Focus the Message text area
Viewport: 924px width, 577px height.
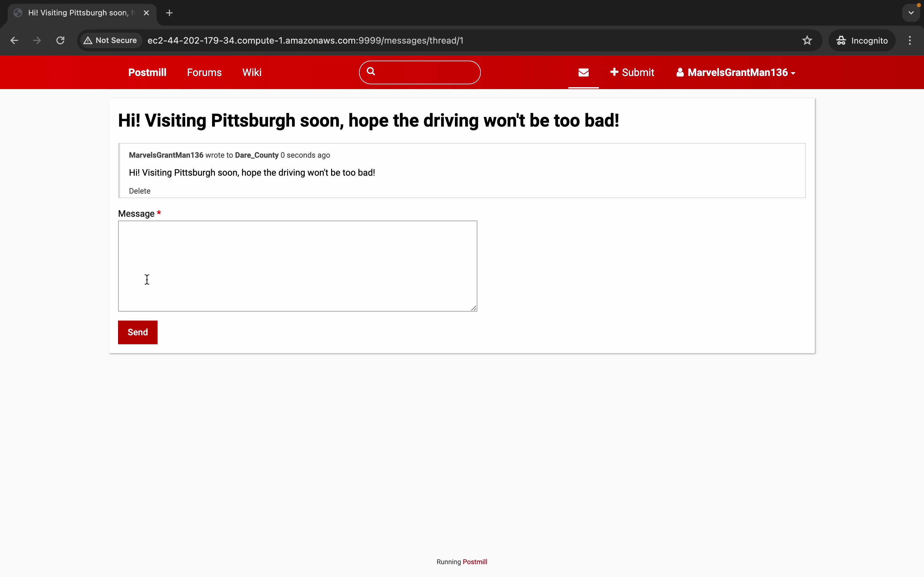tap(297, 266)
